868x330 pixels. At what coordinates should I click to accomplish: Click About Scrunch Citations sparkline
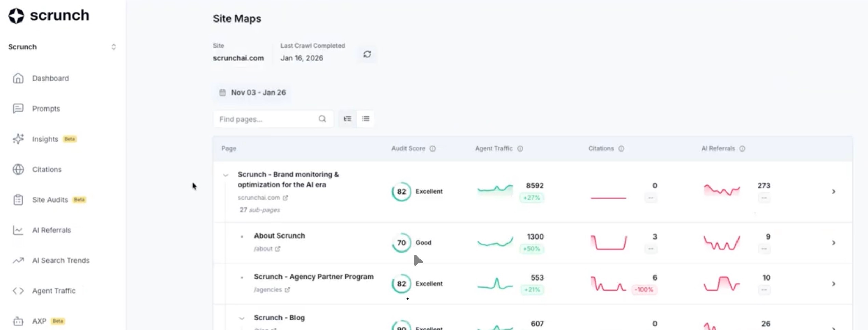coord(609,243)
